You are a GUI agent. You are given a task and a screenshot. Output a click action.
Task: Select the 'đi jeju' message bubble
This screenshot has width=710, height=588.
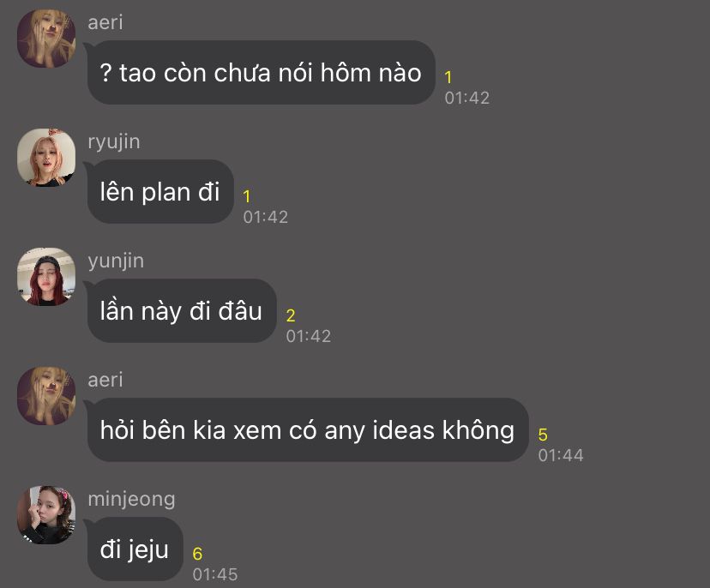(x=135, y=549)
